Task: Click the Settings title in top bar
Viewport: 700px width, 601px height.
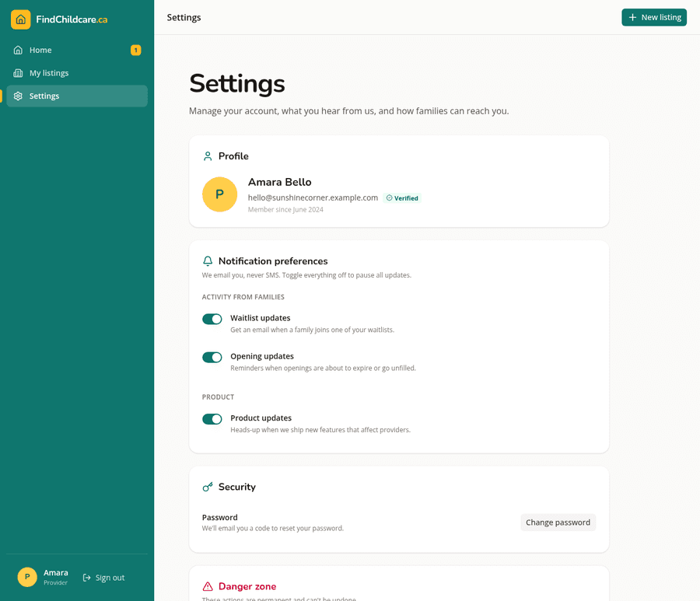Action: click(x=184, y=17)
